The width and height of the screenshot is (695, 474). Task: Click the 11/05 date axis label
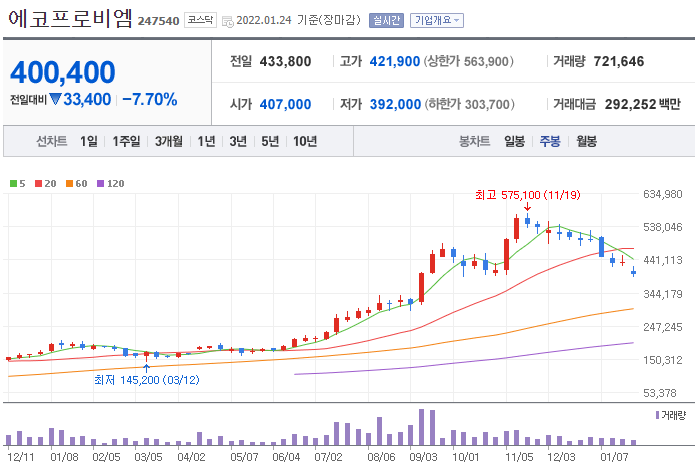click(x=519, y=457)
